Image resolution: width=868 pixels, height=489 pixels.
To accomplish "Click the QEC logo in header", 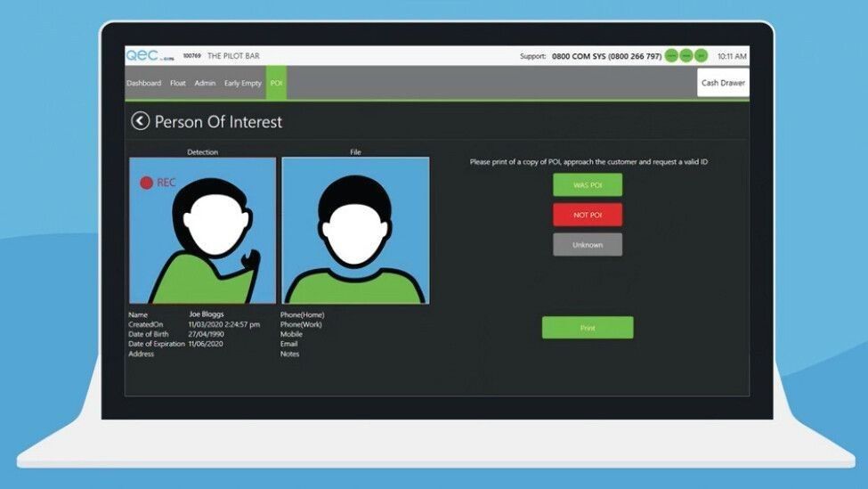I will tap(142, 55).
